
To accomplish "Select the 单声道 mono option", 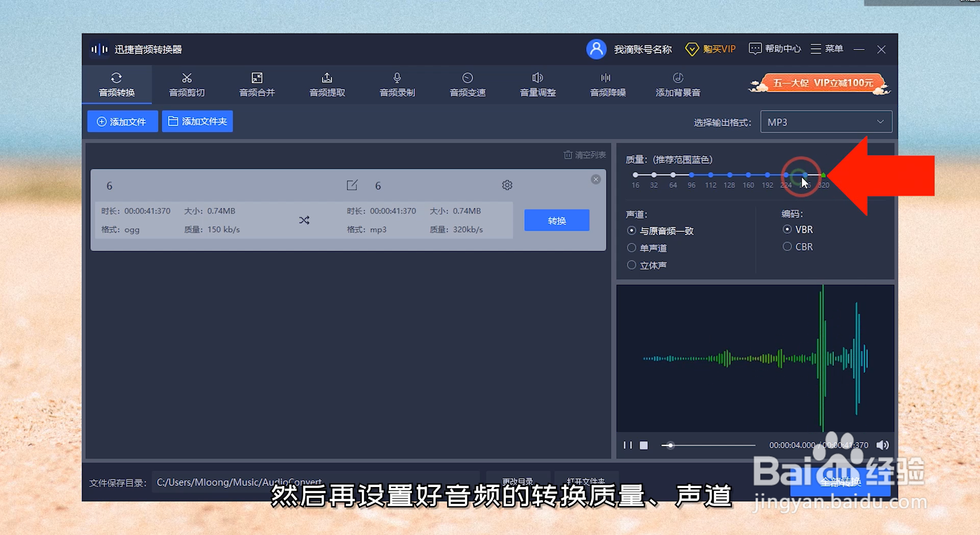I will [x=647, y=248].
